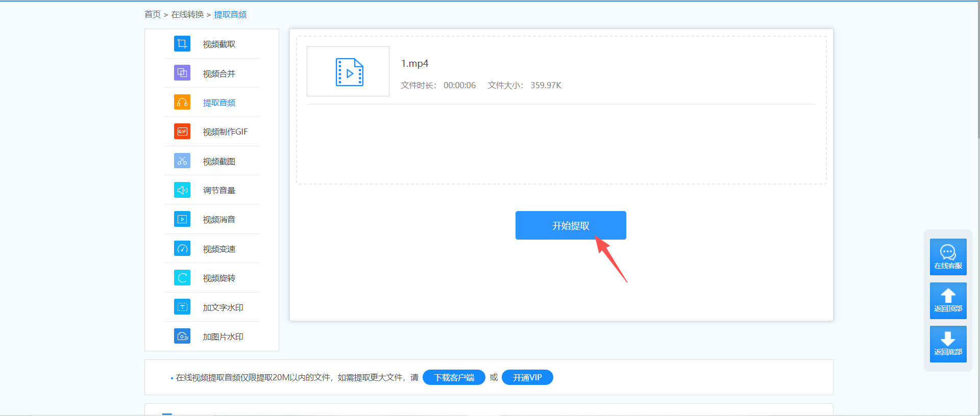
Task: Open online customer service chat (在线客服)
Action: tap(948, 257)
